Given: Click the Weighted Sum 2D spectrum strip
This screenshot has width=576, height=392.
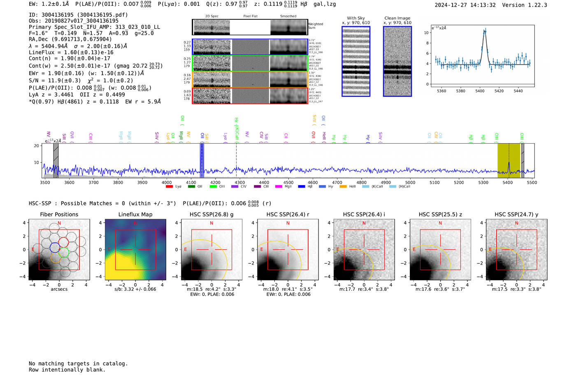Looking at the screenshot, I should [250, 27].
